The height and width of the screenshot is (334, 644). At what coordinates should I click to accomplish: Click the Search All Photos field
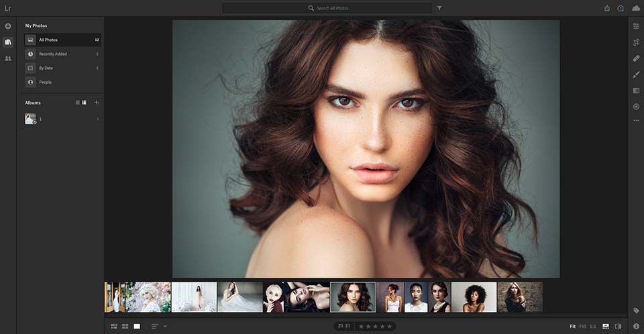[327, 8]
